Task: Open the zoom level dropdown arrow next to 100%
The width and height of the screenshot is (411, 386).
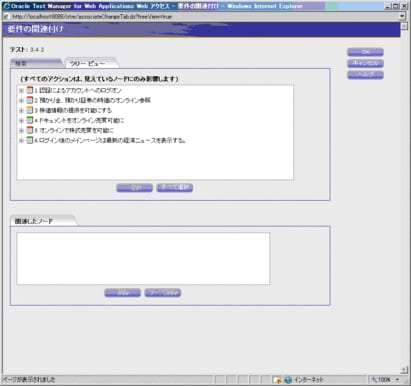Action: (x=398, y=379)
